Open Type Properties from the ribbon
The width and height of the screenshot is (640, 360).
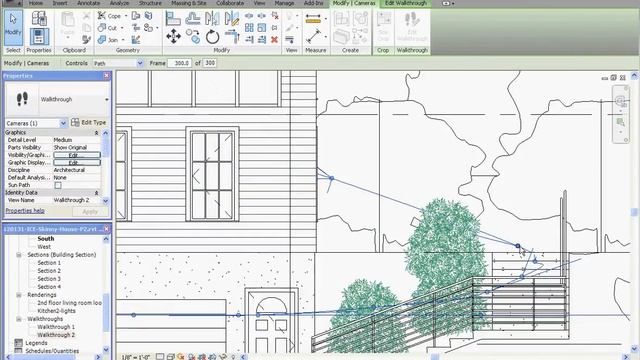39,18
